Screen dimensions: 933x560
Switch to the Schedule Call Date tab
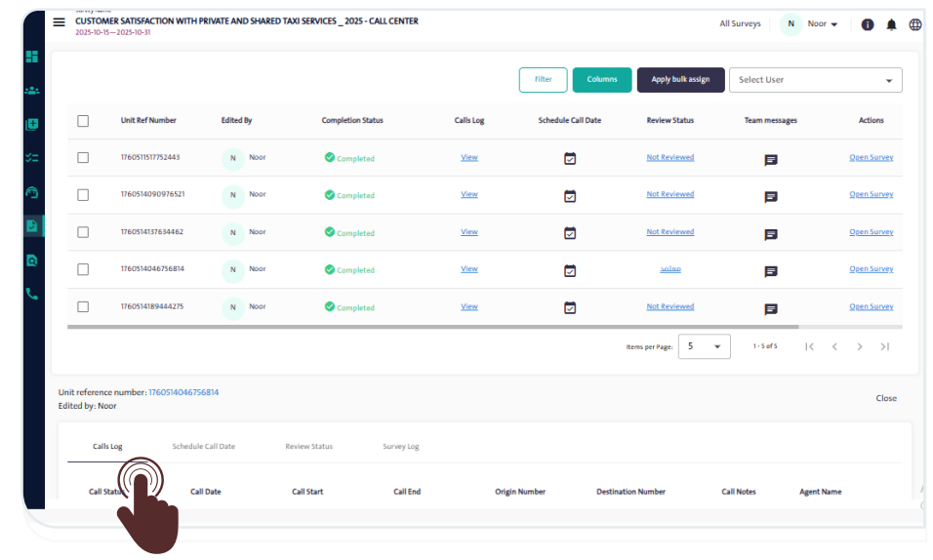pos(203,447)
